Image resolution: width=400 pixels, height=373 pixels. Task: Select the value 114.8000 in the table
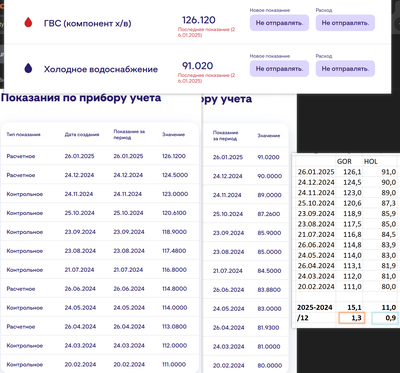coord(174,289)
